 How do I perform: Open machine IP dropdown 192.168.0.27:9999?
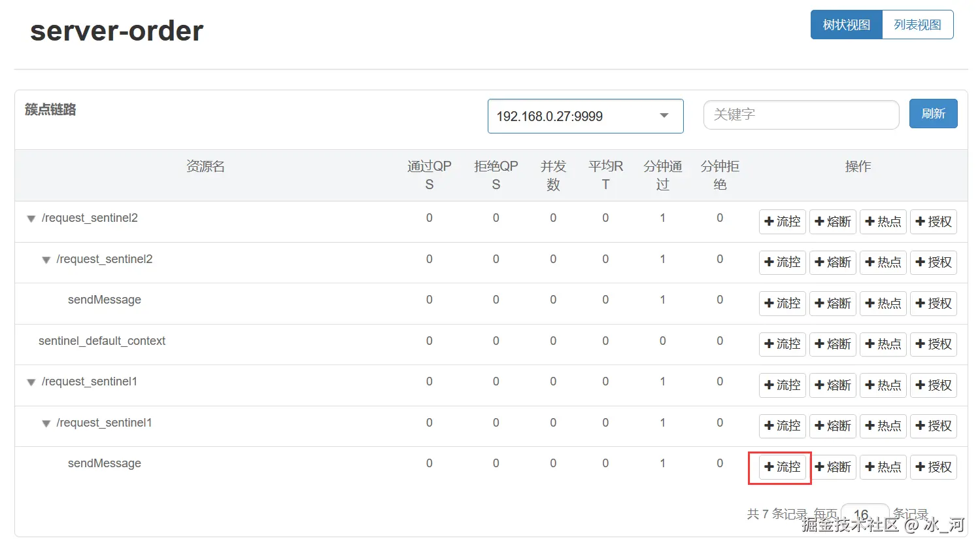[585, 116]
